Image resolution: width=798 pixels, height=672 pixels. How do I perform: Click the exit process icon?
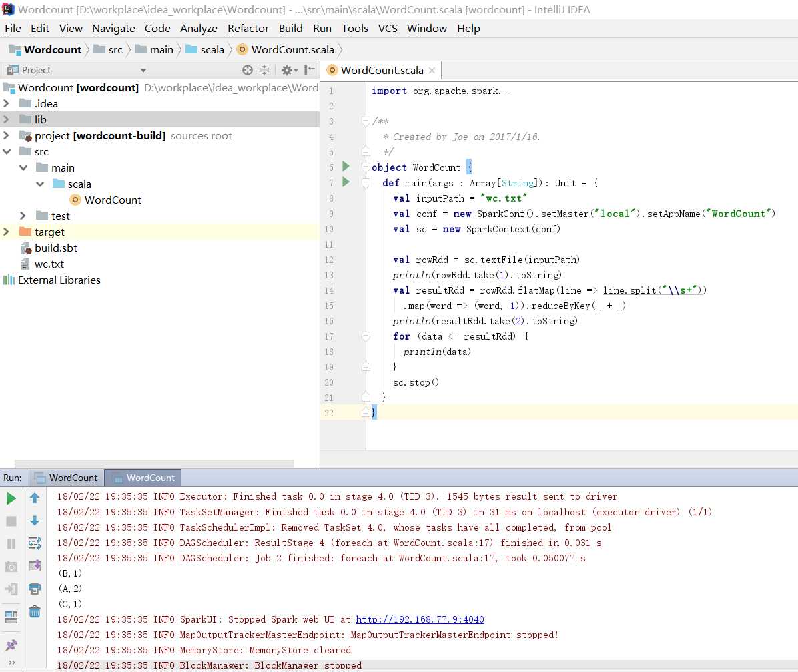click(11, 589)
